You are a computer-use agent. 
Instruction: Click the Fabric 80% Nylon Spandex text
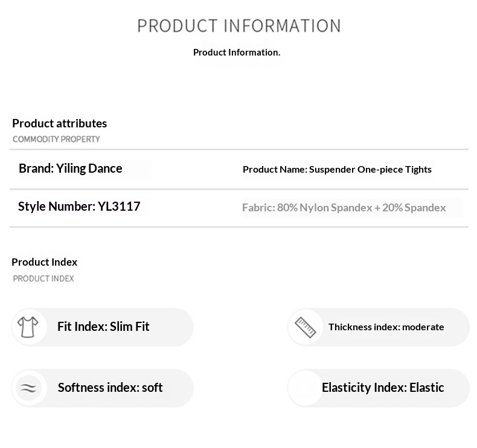344,208
